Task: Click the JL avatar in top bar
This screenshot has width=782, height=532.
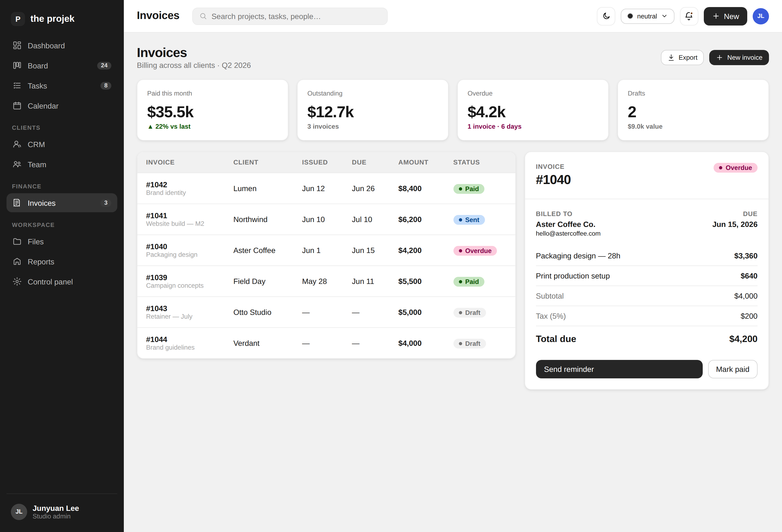Action: [761, 16]
